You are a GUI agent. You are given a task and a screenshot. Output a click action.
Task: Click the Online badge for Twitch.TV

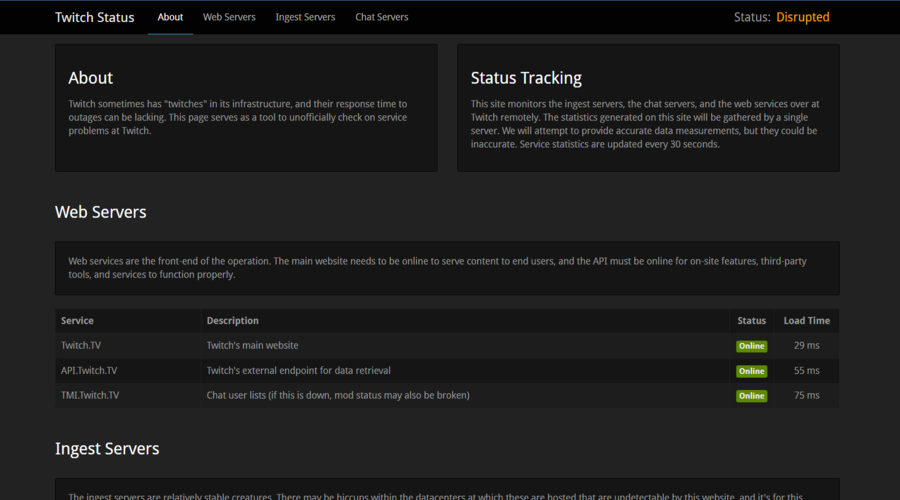tap(751, 346)
